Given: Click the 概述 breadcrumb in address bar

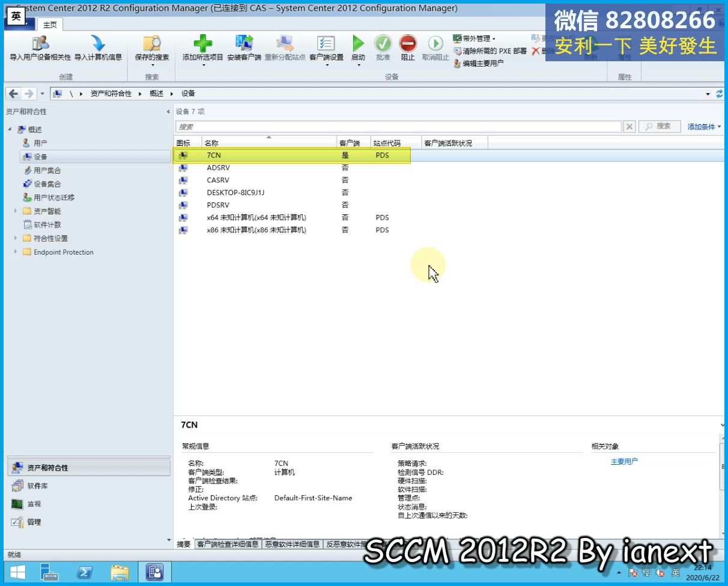Looking at the screenshot, I should [156, 94].
